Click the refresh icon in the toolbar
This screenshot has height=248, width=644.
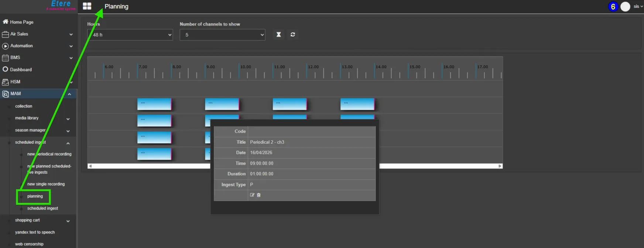pyautogui.click(x=293, y=34)
